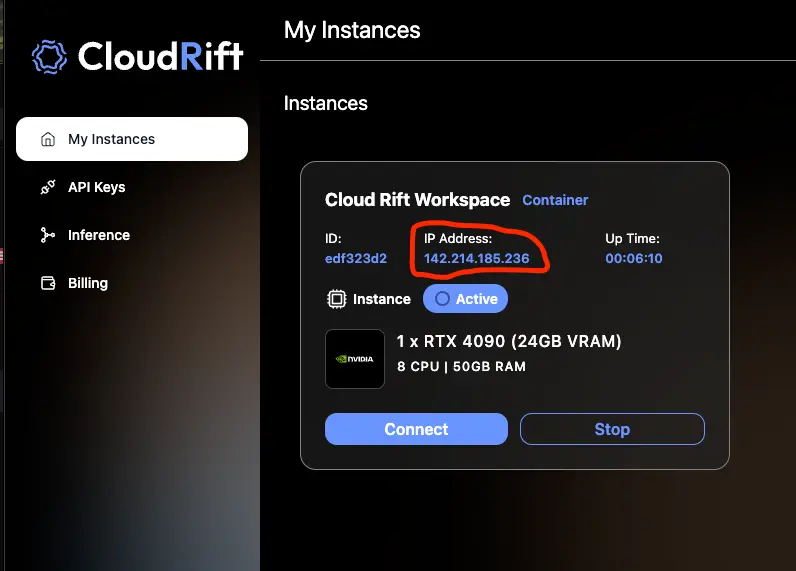The image size is (796, 571).
Task: Click the Active status badge
Action: pyautogui.click(x=466, y=299)
